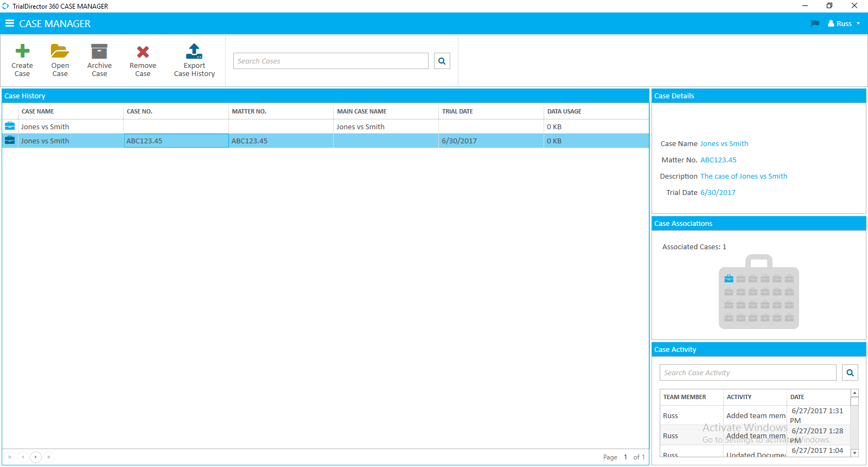Open Case using the folder icon
The width and height of the screenshot is (868, 467).
(60, 52)
